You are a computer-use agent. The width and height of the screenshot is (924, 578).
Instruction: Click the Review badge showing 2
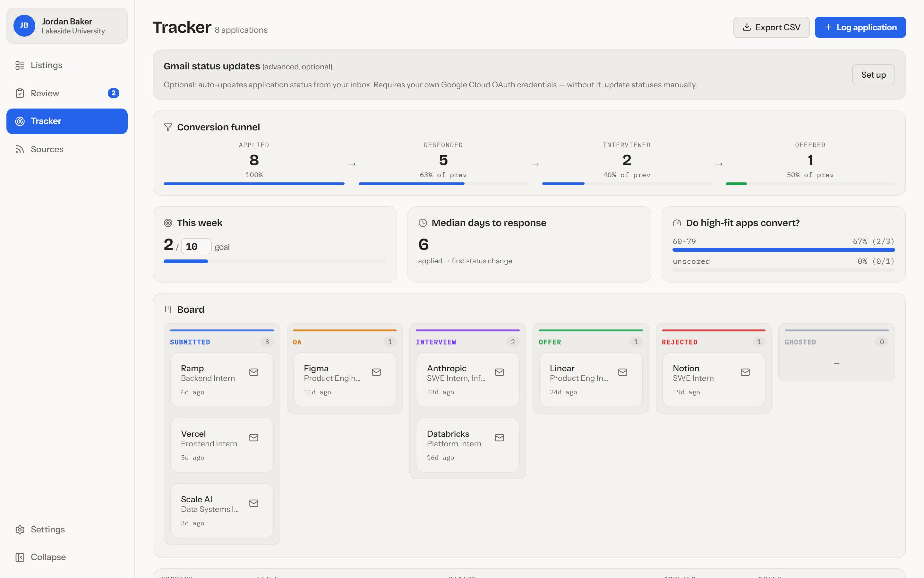click(x=113, y=93)
